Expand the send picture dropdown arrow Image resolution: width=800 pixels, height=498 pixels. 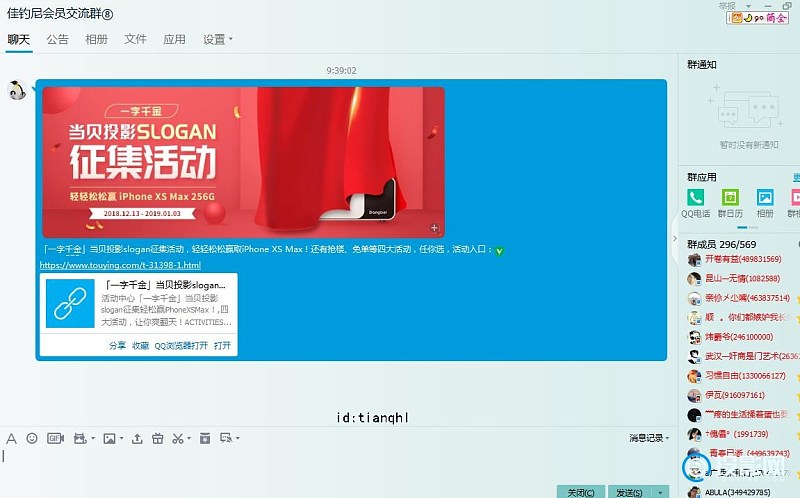[121, 438]
